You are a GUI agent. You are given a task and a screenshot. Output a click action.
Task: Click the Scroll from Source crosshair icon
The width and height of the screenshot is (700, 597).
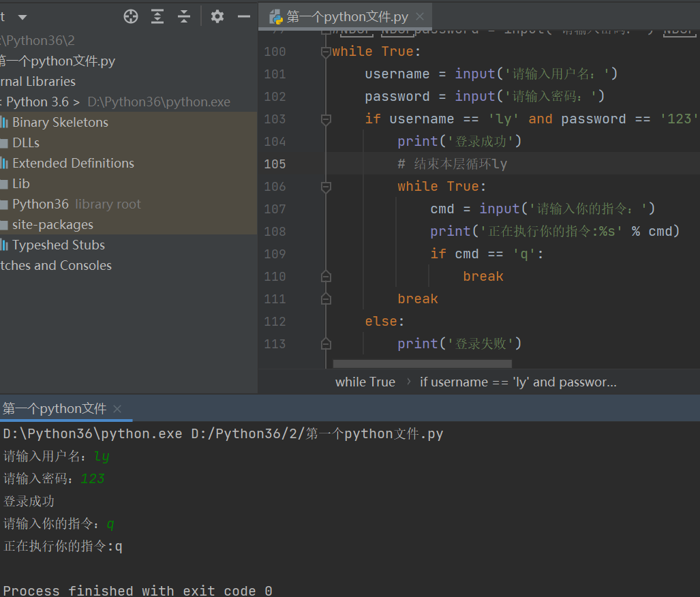(131, 17)
